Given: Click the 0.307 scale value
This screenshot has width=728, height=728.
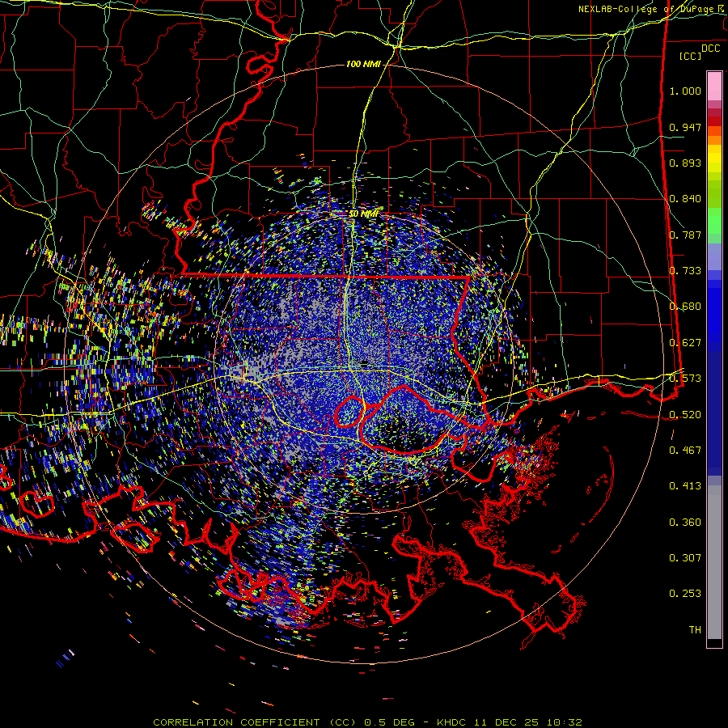Looking at the screenshot, I should (685, 557).
